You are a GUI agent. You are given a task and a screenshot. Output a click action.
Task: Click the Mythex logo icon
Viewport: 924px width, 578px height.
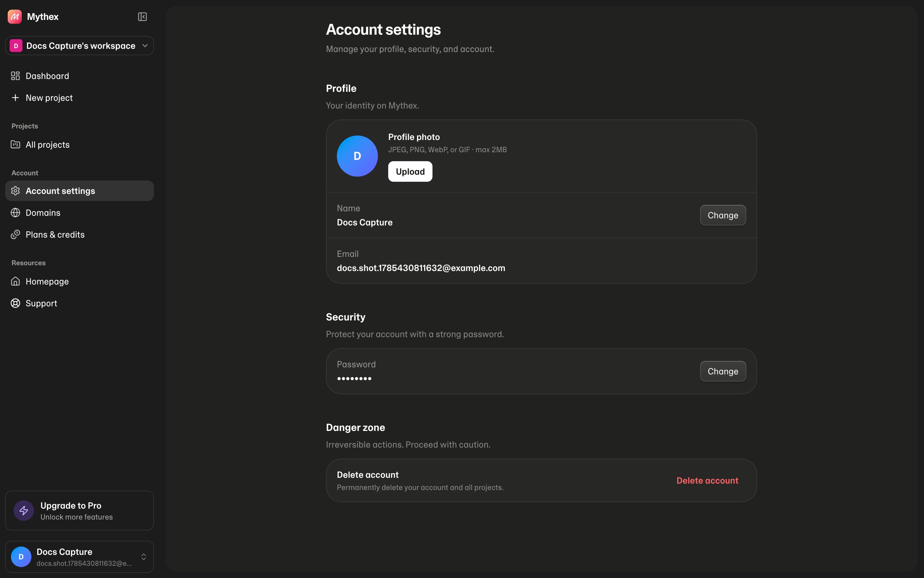[x=14, y=16]
